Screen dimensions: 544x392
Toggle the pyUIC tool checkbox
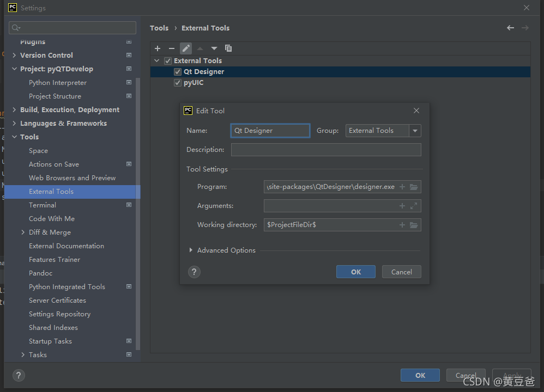click(178, 83)
